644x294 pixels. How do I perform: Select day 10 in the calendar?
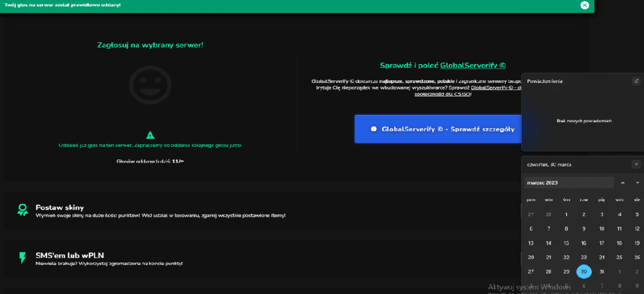[601, 229]
